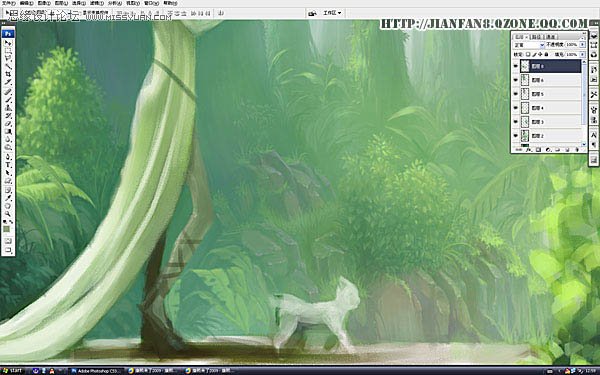Open the Tool Presets panel icon in dock

pyautogui.click(x=593, y=95)
